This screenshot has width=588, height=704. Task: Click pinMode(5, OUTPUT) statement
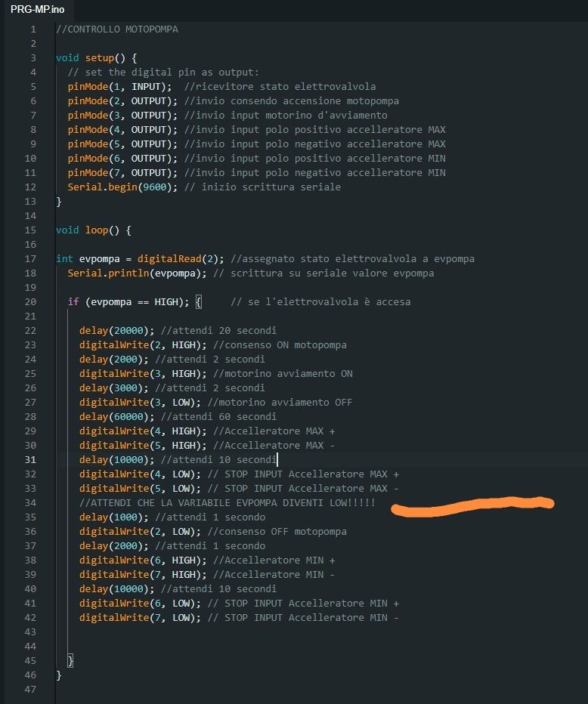tap(122, 144)
